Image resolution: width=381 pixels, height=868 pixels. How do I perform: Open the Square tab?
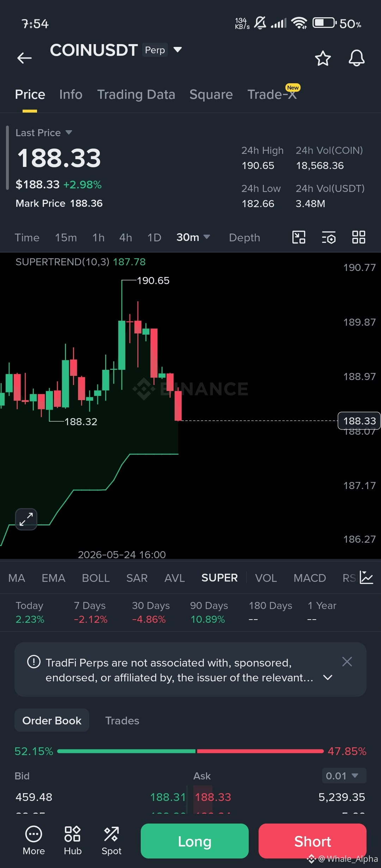click(211, 95)
